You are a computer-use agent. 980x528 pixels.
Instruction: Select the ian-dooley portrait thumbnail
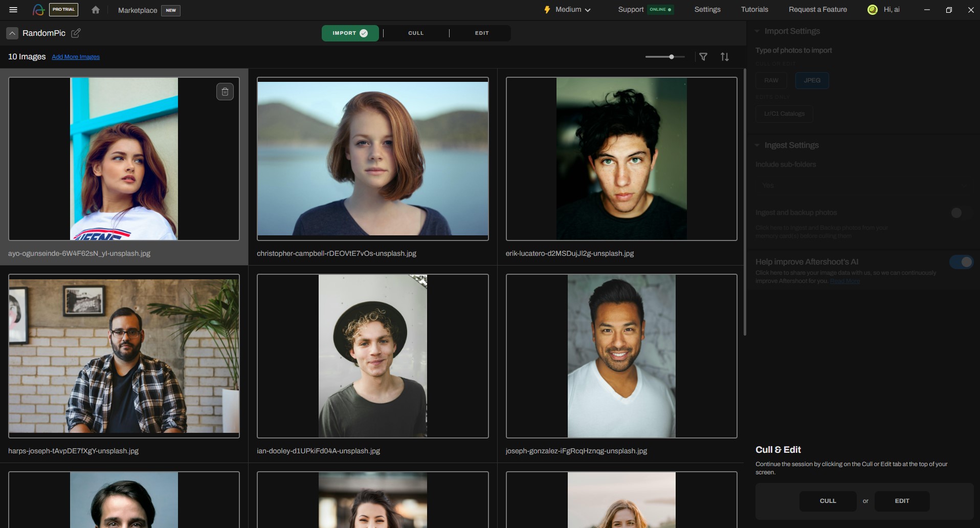(x=373, y=356)
